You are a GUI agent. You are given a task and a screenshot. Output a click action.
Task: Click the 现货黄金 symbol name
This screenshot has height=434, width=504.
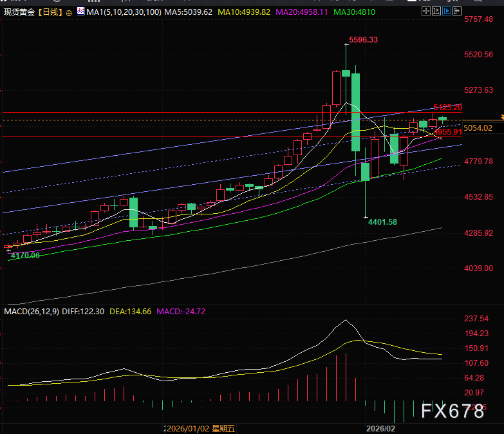[x=19, y=12]
